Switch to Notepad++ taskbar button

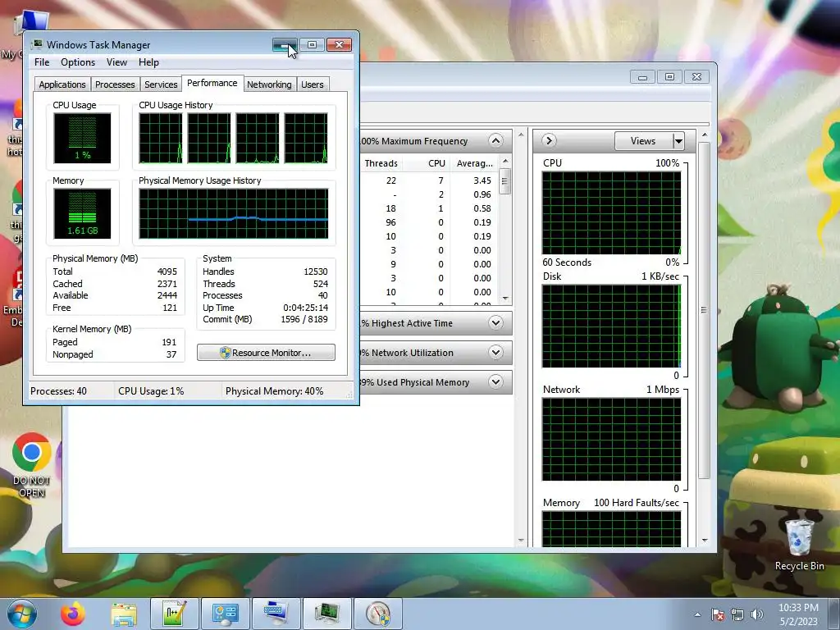[x=175, y=614]
